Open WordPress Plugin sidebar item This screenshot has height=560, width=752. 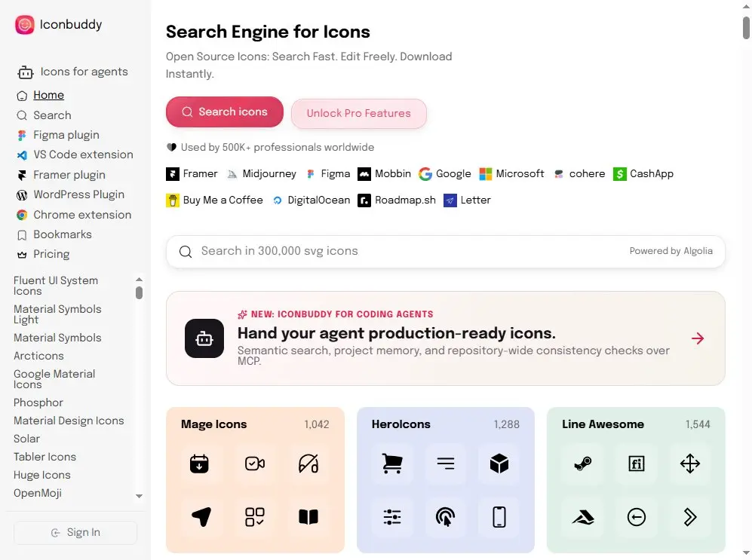(78, 194)
